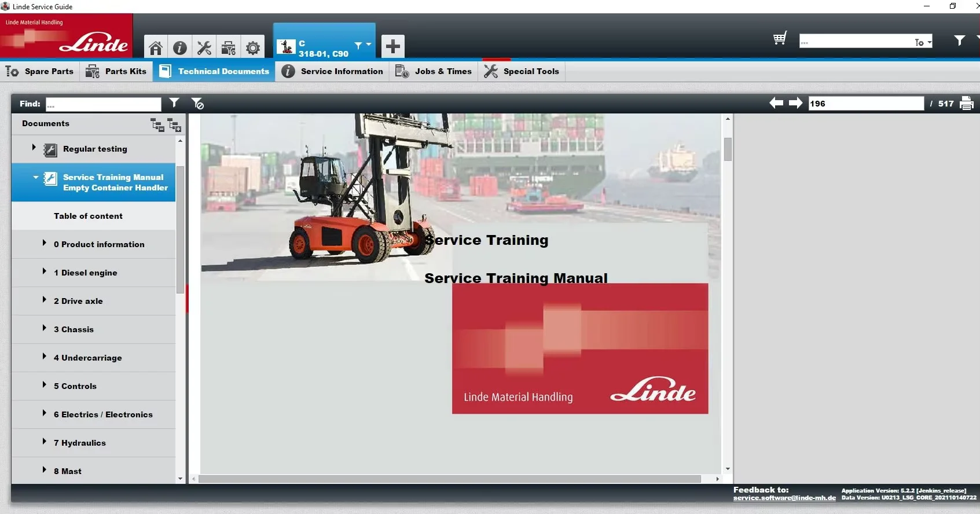Open the shopping cart
Viewport: 980px width, 514px height.
pos(780,39)
